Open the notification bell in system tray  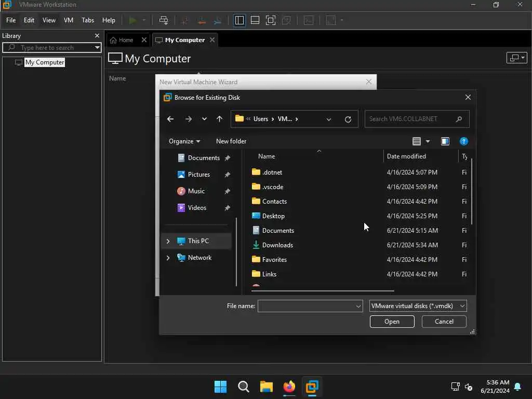(517, 387)
